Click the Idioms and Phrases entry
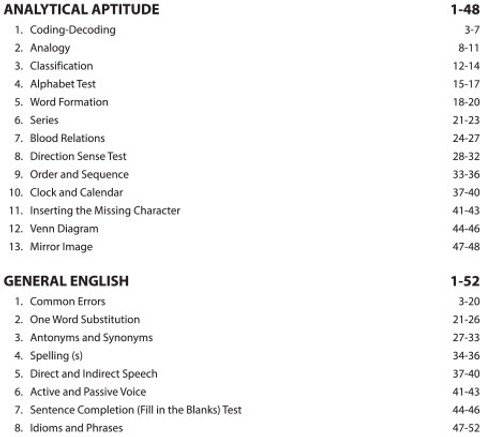Image resolution: width=480 pixels, height=437 pixels. 76,428
